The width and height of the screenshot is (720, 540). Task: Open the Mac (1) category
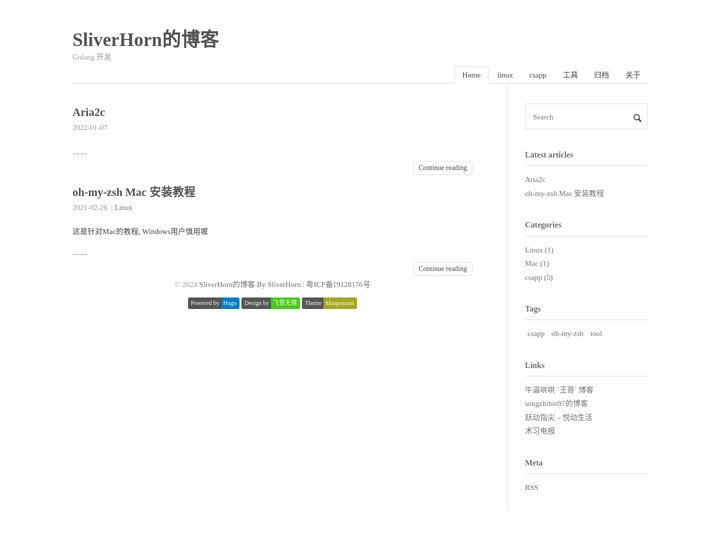point(537,264)
